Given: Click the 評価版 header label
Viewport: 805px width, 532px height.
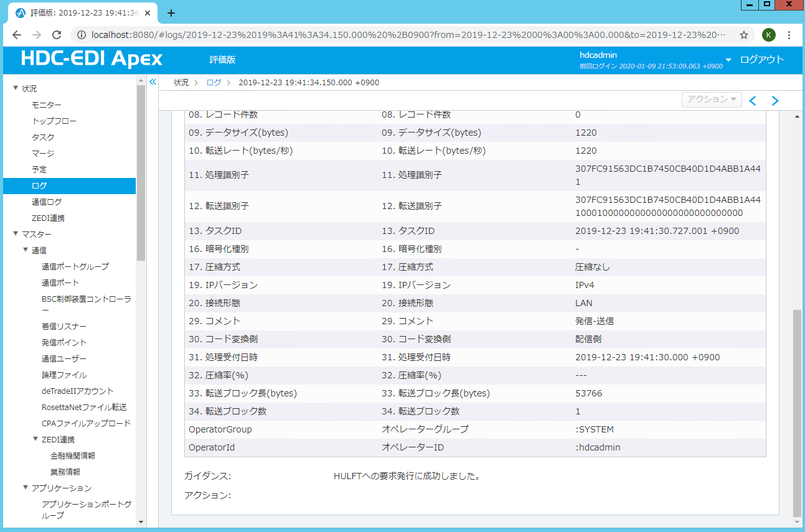Looking at the screenshot, I should click(222, 60).
